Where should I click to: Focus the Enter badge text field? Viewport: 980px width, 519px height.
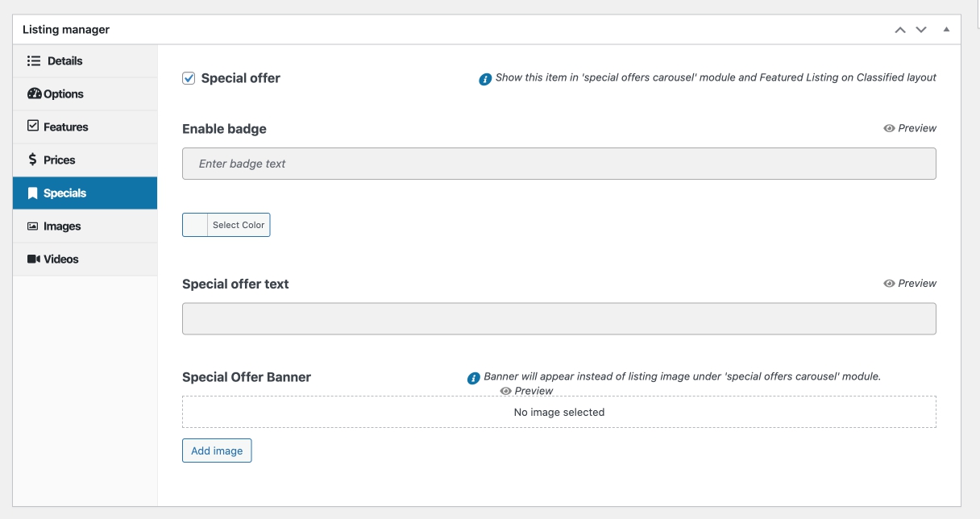click(559, 164)
